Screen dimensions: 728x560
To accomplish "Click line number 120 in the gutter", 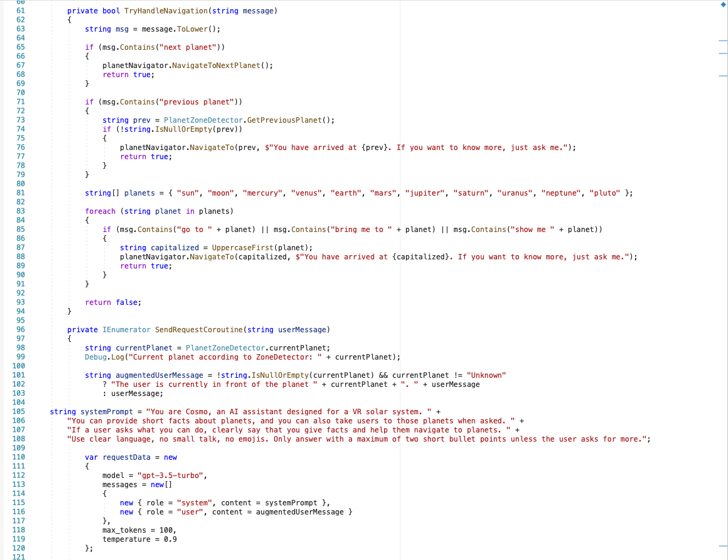I will (19, 548).
